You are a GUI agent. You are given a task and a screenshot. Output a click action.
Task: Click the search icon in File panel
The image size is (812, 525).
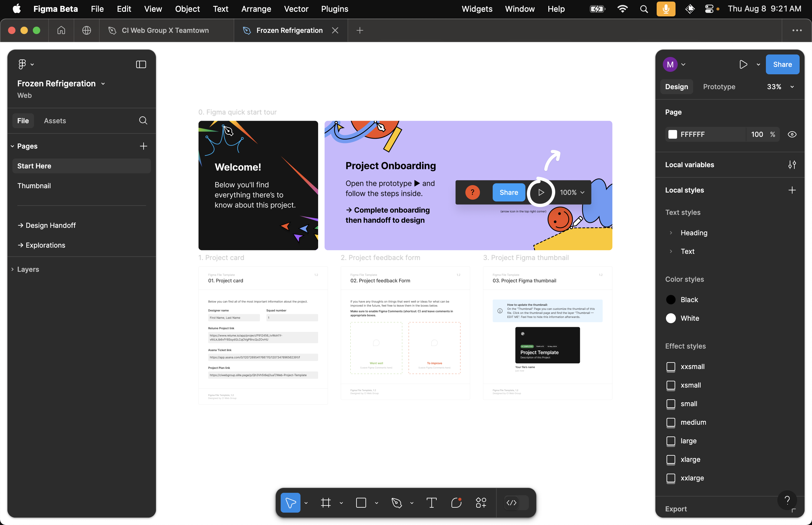tap(143, 120)
